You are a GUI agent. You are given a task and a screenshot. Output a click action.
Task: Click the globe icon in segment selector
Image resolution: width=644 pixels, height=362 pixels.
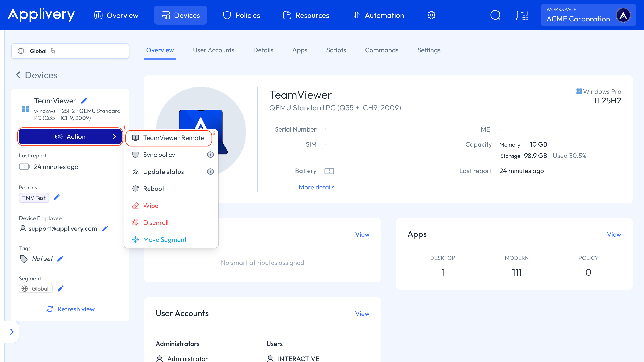[21, 51]
